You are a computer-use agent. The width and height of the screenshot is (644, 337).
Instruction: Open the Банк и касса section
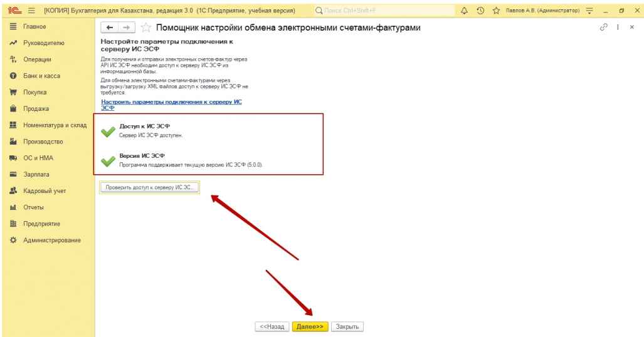pyautogui.click(x=41, y=76)
